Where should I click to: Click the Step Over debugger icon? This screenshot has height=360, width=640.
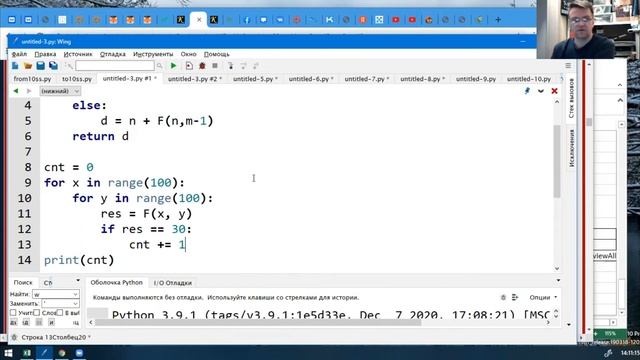pyautogui.click(x=243, y=66)
